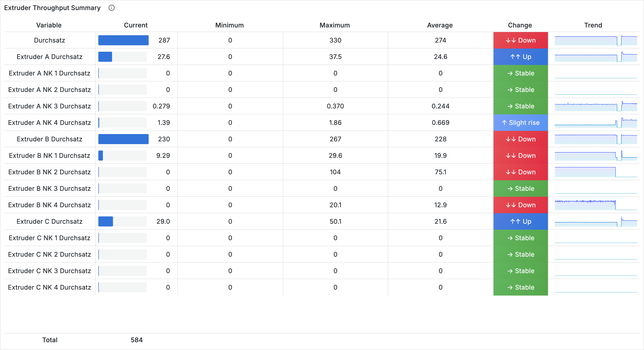Image resolution: width=644 pixels, height=350 pixels.
Task: Click the Change column header
Action: [520, 25]
